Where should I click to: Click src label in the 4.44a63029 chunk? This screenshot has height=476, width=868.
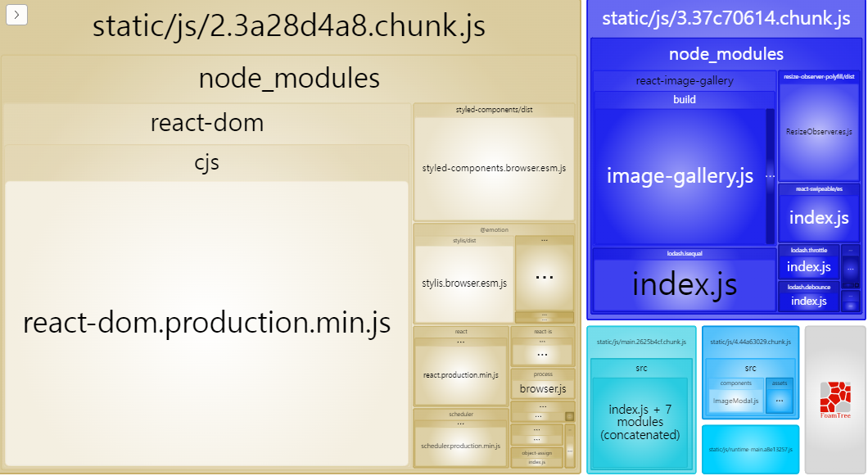click(x=750, y=368)
